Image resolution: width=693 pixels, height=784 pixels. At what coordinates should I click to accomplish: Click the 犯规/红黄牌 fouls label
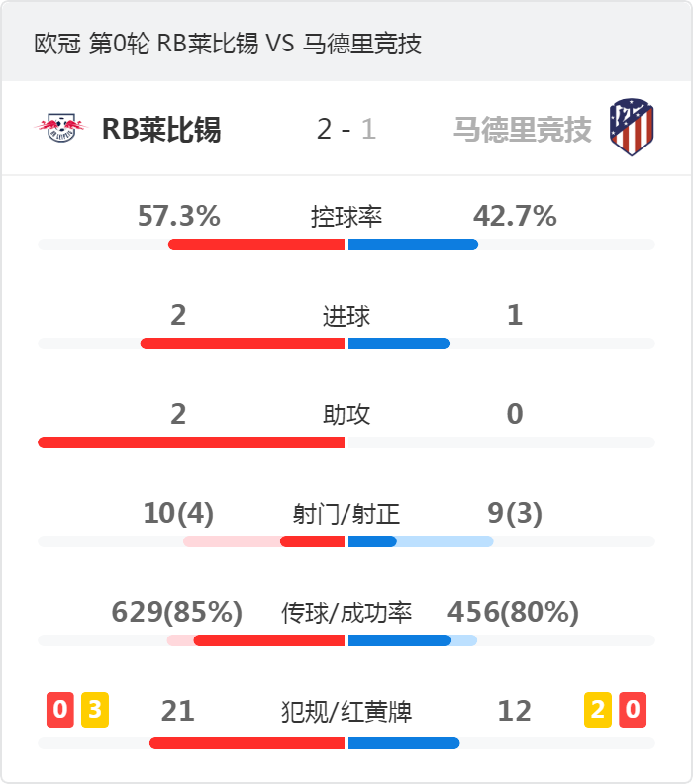pos(346,712)
